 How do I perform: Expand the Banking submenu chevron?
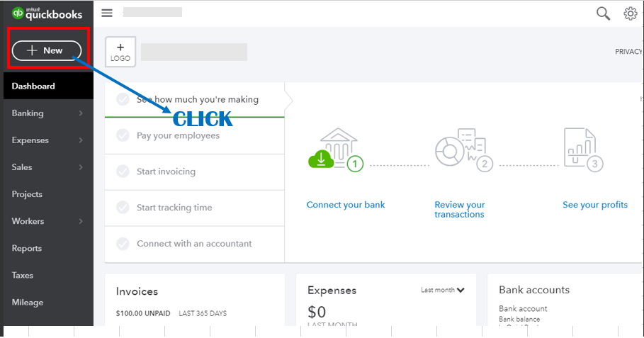[x=81, y=113]
